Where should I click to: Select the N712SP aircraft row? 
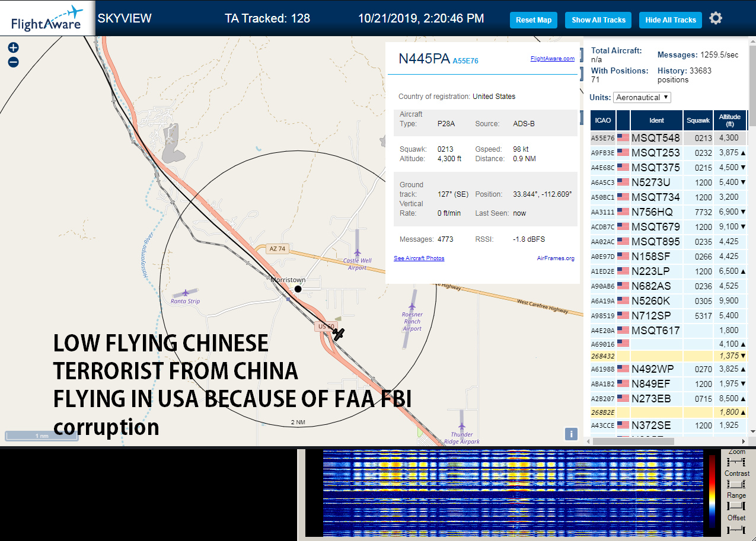coord(669,316)
